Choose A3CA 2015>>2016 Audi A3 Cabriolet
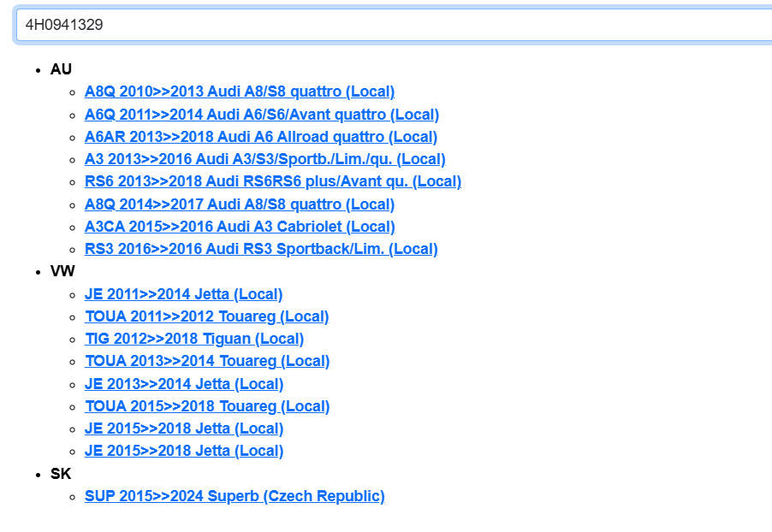772x532 pixels. (240, 227)
